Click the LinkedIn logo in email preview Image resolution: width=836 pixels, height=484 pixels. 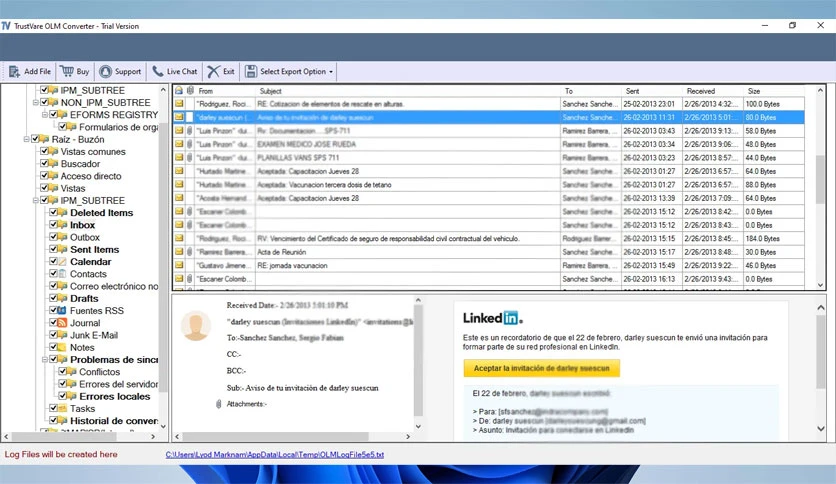[x=493, y=318]
